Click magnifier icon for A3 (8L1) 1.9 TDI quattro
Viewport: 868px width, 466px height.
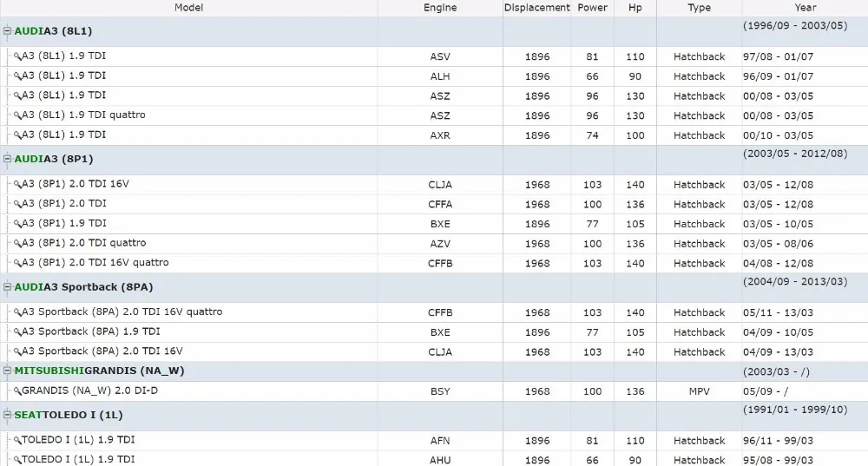pyautogui.click(x=17, y=115)
